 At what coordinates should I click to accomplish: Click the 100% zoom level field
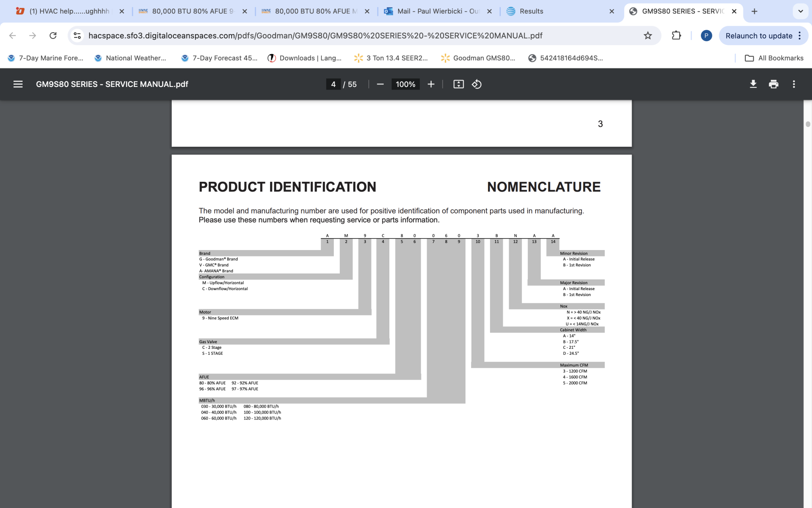405,84
